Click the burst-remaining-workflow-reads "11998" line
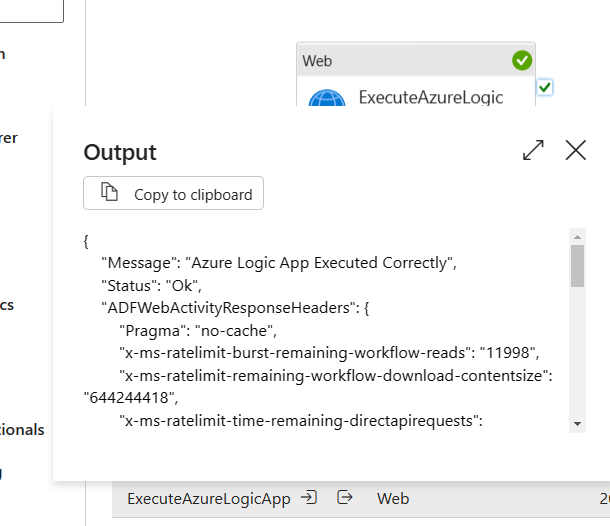610x526 pixels. (329, 353)
